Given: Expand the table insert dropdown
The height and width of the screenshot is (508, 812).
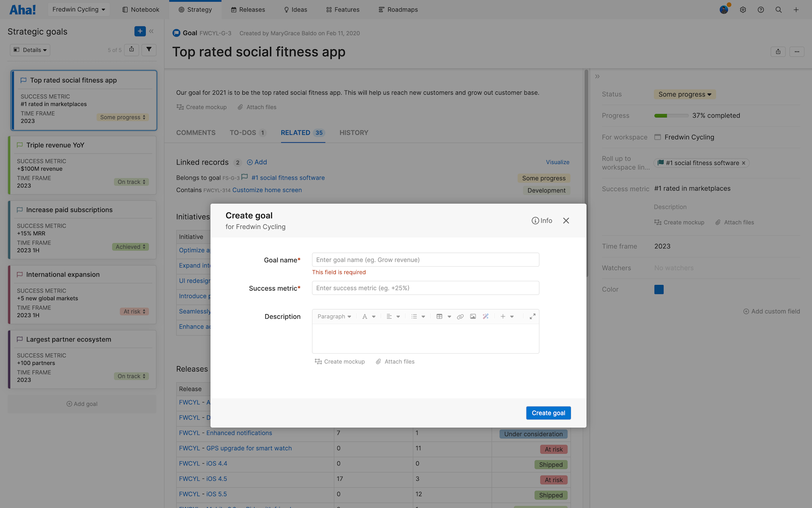Looking at the screenshot, I should [x=449, y=317].
